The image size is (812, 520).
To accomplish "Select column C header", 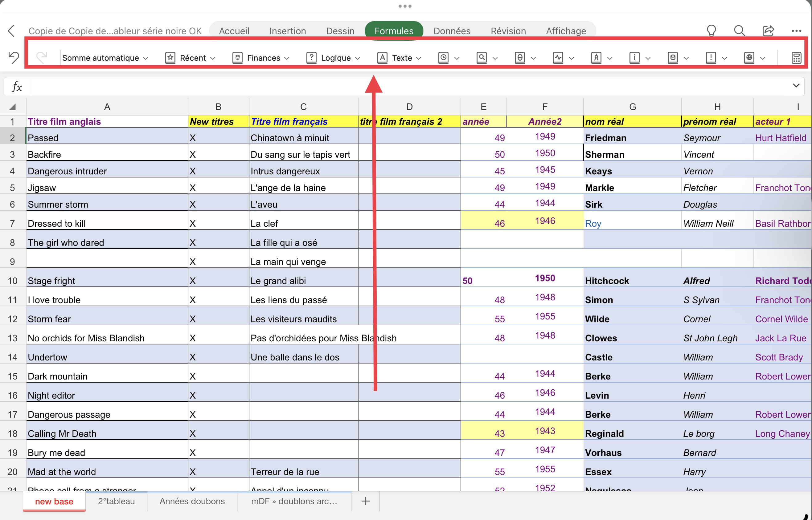I will [303, 107].
